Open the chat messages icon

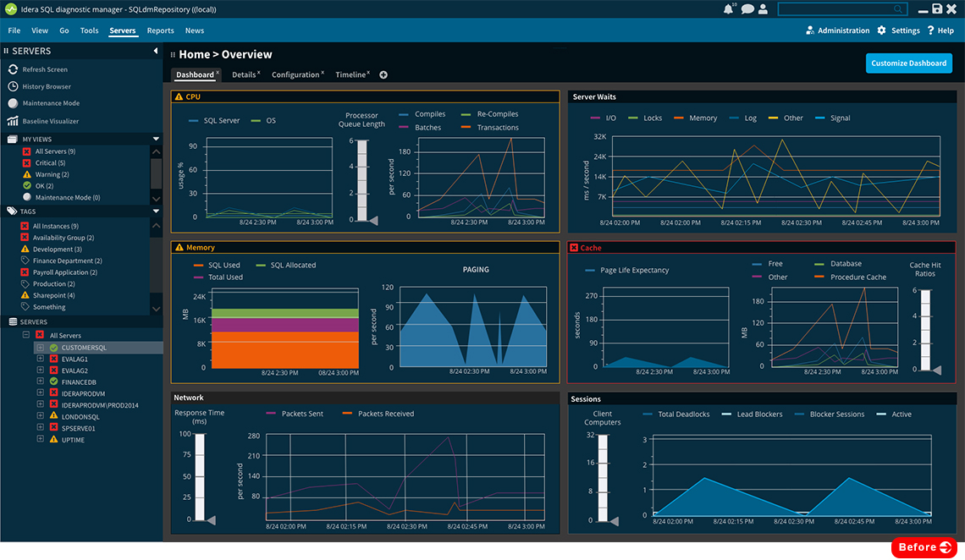[747, 9]
